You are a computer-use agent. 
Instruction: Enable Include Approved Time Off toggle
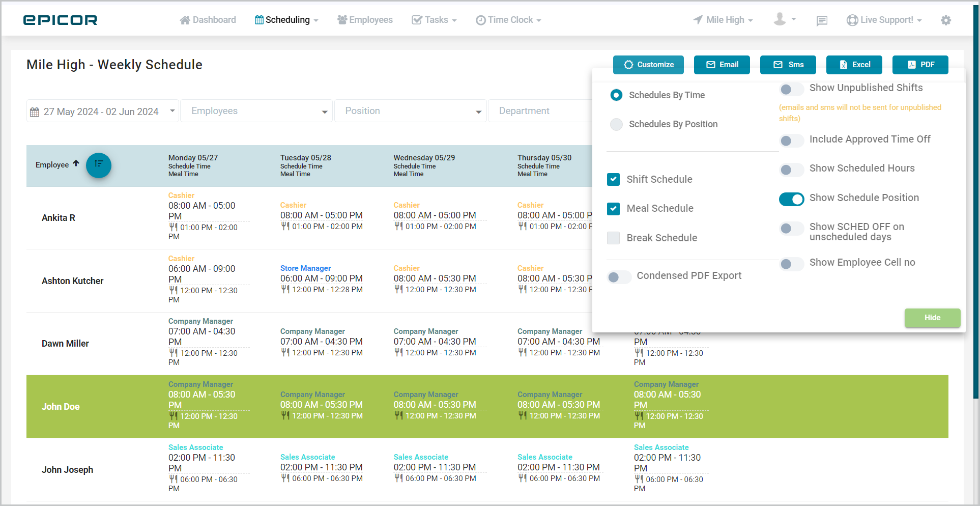click(791, 140)
